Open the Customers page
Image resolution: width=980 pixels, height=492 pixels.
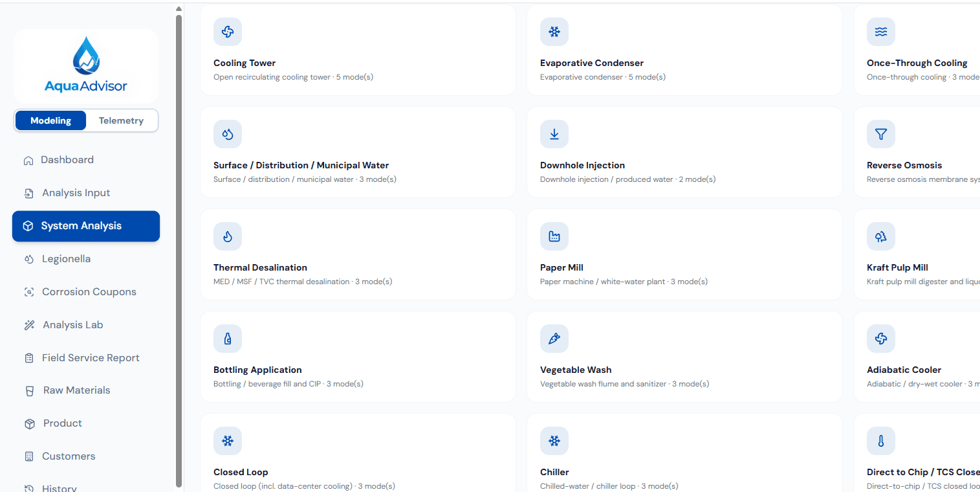click(86, 456)
